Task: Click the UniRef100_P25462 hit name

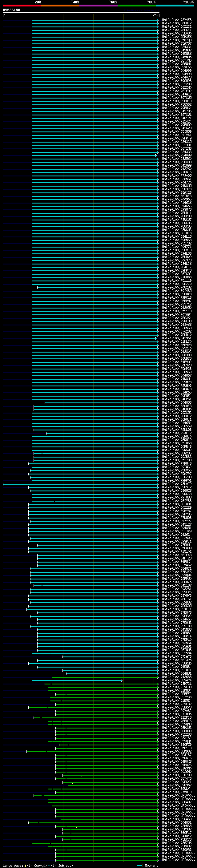Action: click(x=177, y=565)
